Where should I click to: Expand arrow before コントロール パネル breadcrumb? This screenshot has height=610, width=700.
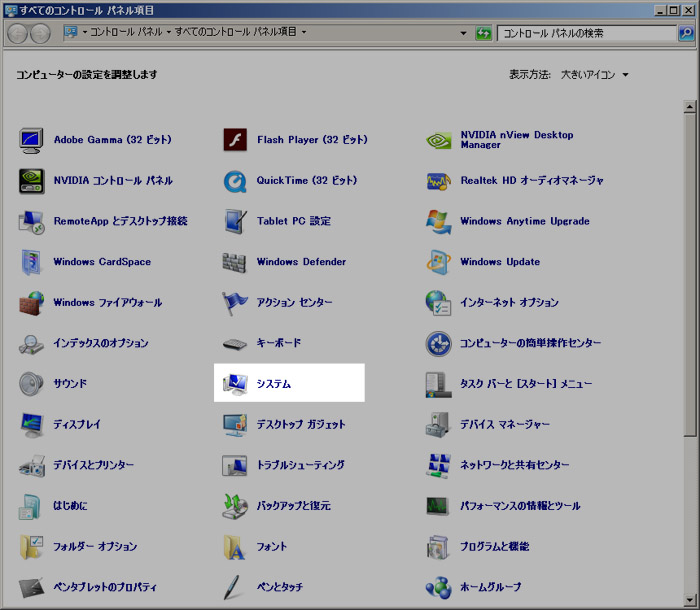coord(84,32)
